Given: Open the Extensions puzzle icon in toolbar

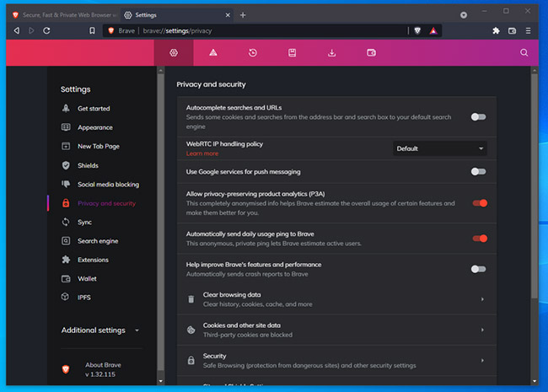Looking at the screenshot, I should click(x=496, y=30).
